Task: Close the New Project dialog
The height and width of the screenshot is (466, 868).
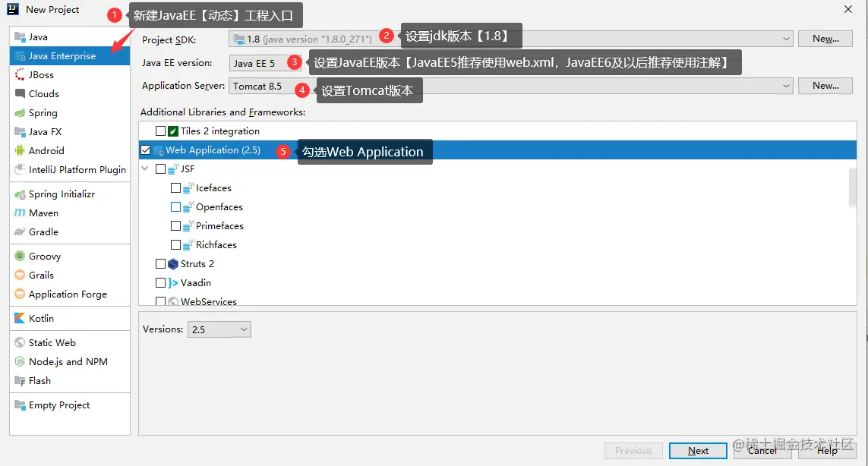Action: [848, 9]
